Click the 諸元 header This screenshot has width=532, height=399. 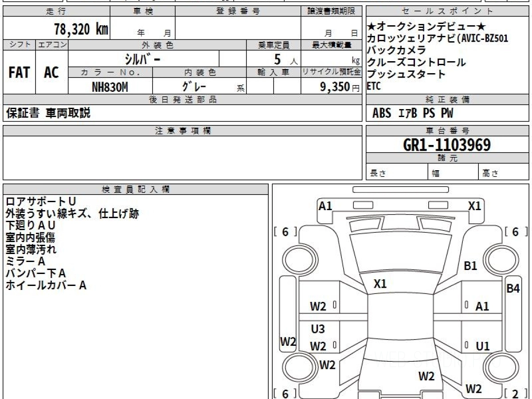(448, 158)
